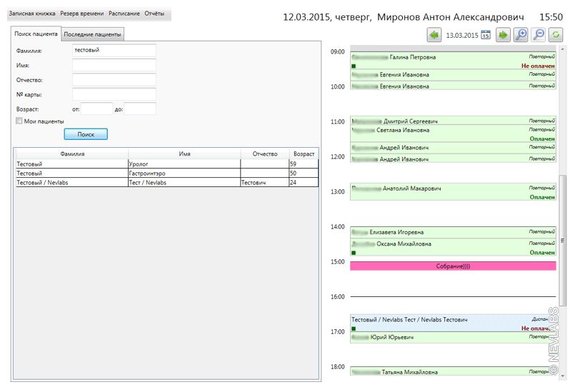This screenshot has height=392, width=575.
Task: Zoom in on the schedule
Action: 521,34
